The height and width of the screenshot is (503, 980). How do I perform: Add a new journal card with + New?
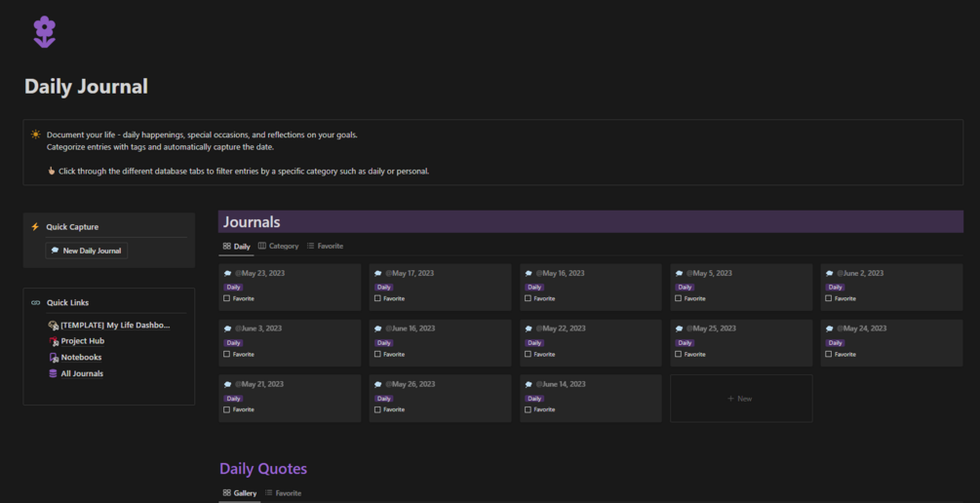click(x=741, y=399)
